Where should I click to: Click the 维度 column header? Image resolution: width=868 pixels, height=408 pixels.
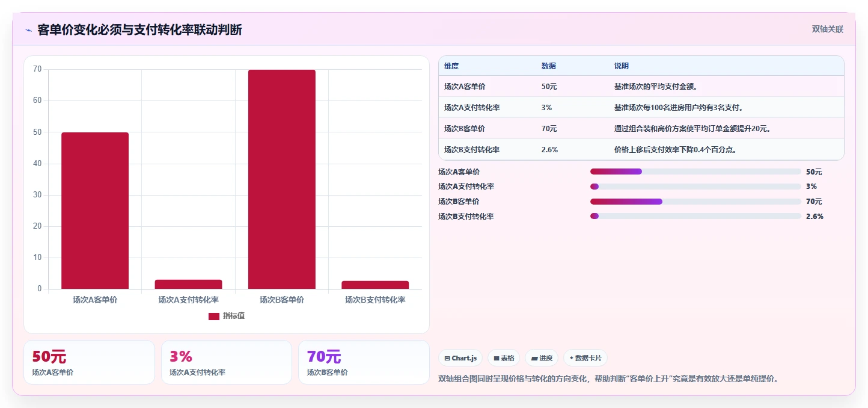coord(451,66)
